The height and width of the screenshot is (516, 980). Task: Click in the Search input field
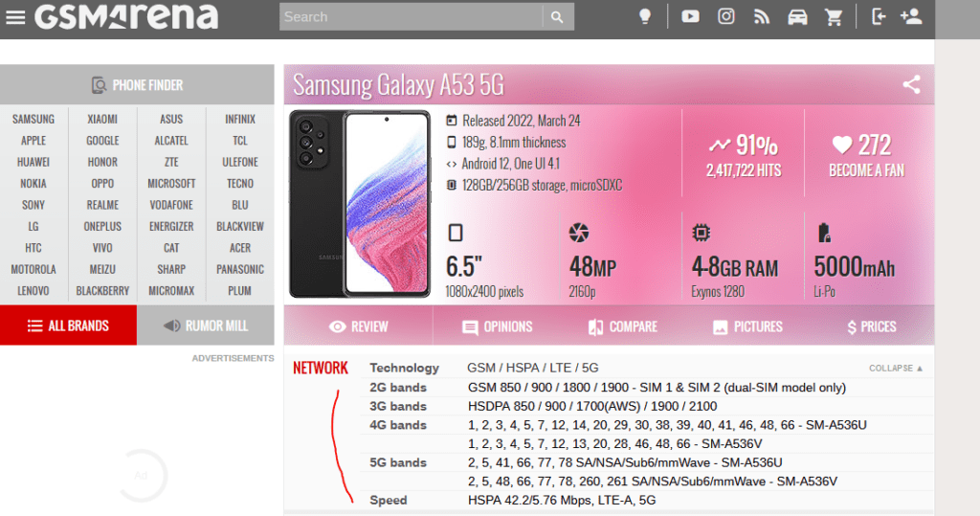412,17
